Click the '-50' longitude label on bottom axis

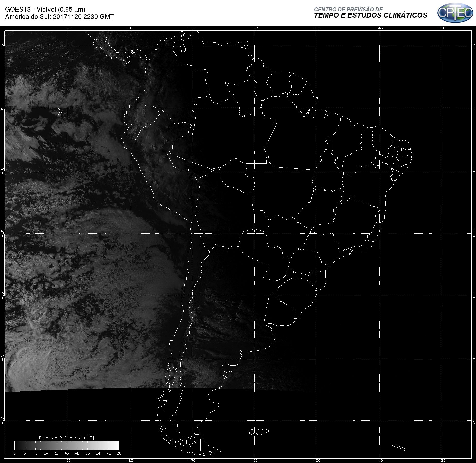317,460
